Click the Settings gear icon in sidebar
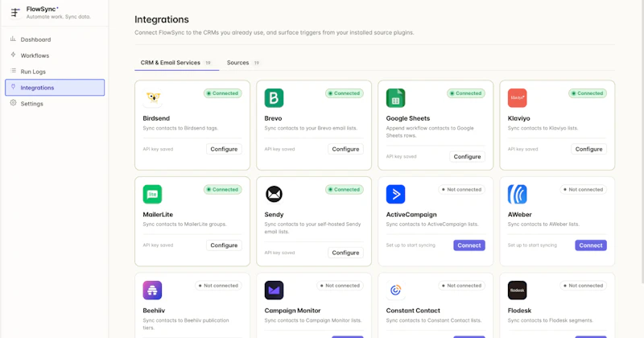 [13, 103]
